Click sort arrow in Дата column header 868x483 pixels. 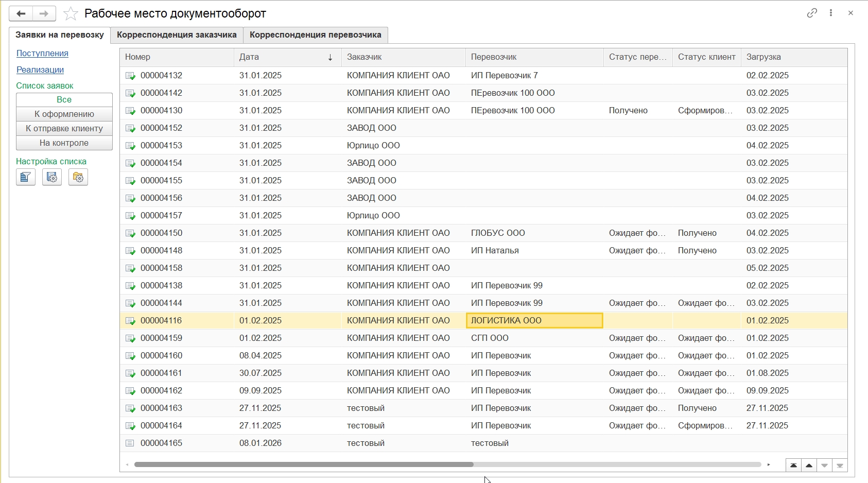330,57
